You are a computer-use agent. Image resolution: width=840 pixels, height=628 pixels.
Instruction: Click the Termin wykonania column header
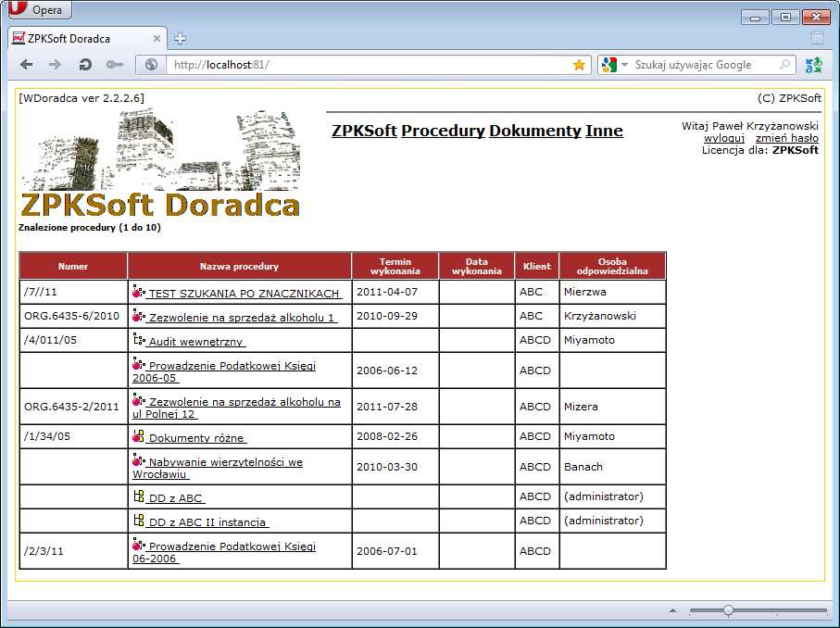click(395, 267)
